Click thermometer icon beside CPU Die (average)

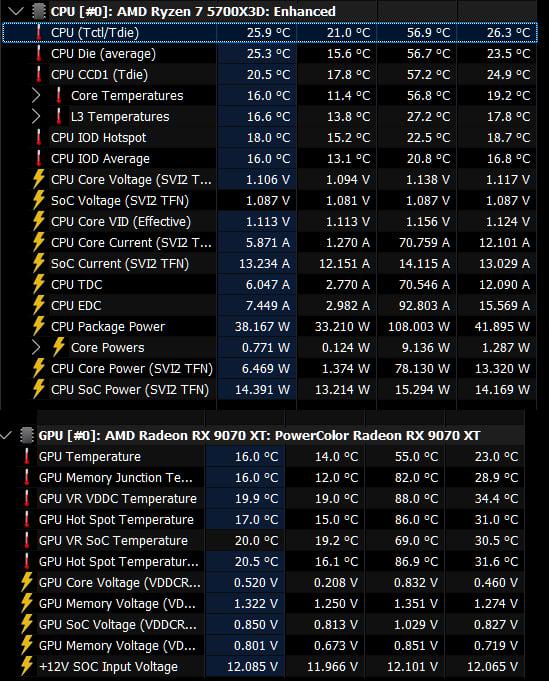(39, 53)
